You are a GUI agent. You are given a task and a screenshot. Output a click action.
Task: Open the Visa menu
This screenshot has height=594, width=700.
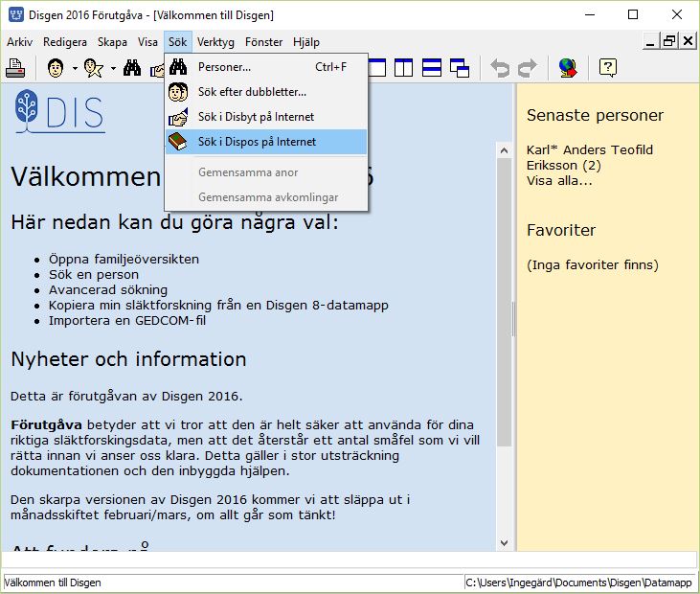[x=147, y=42]
